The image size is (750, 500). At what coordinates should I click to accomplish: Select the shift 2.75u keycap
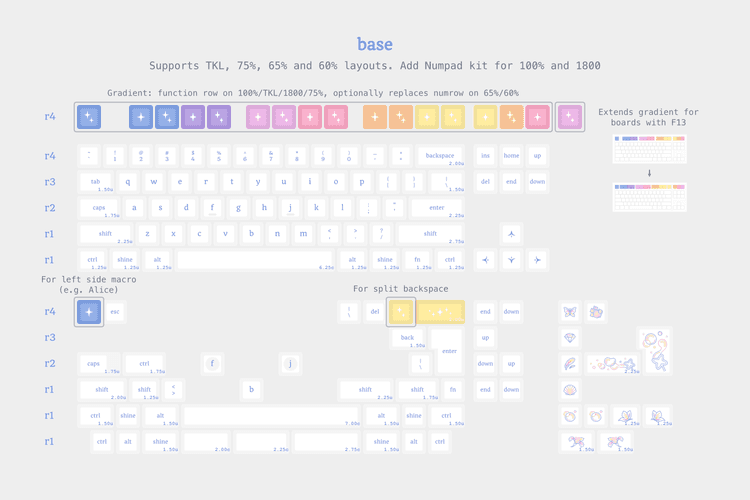coord(430,234)
